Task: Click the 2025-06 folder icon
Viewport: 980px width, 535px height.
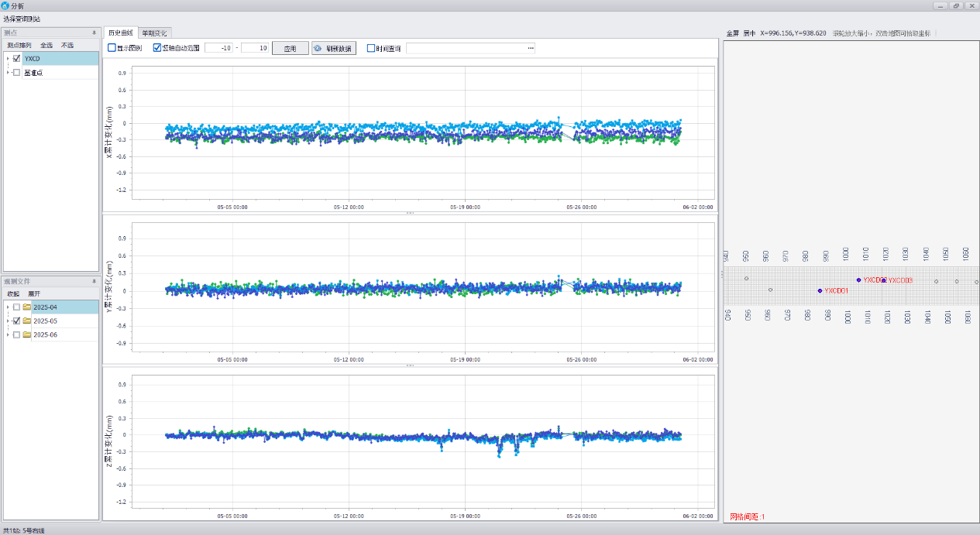Action: point(27,335)
